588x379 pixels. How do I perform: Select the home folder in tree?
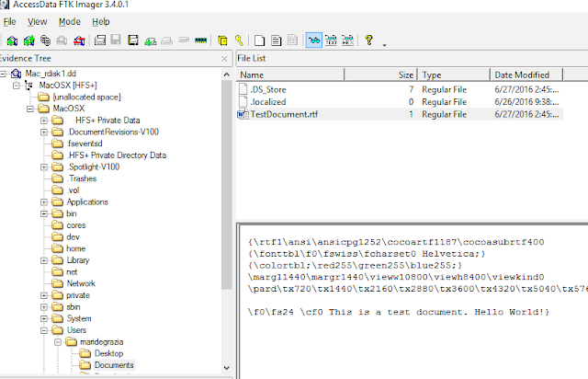click(75, 248)
